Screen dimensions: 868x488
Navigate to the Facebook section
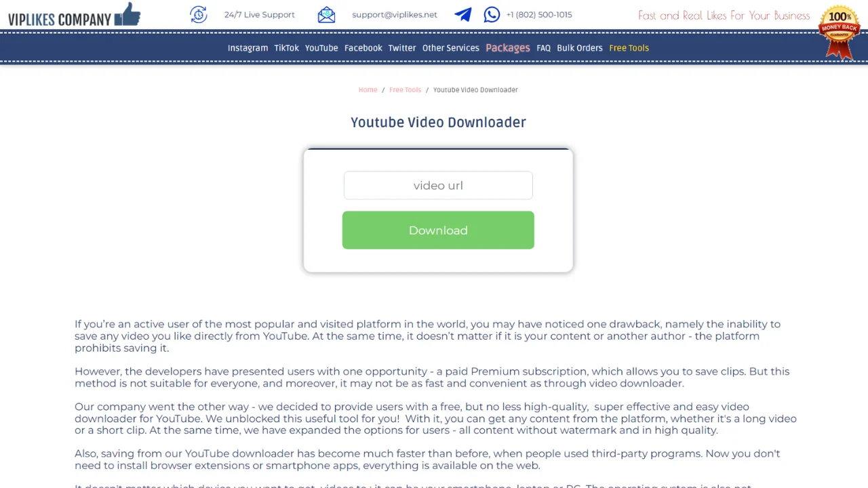pyautogui.click(x=363, y=47)
